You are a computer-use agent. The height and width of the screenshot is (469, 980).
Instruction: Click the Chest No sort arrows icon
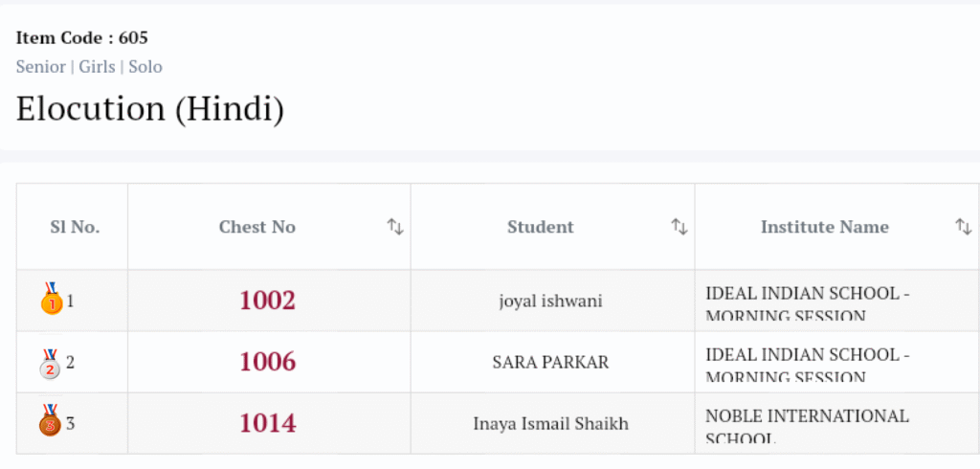[x=395, y=227]
